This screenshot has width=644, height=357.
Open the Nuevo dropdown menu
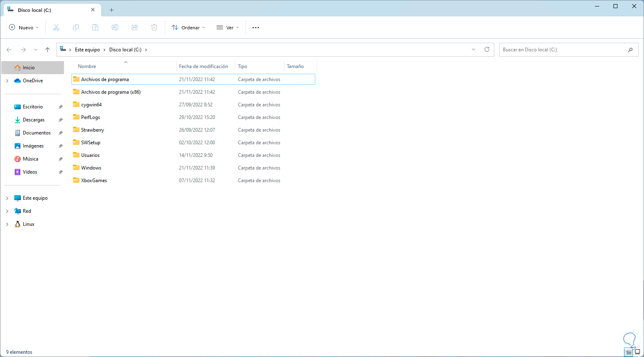pyautogui.click(x=24, y=28)
